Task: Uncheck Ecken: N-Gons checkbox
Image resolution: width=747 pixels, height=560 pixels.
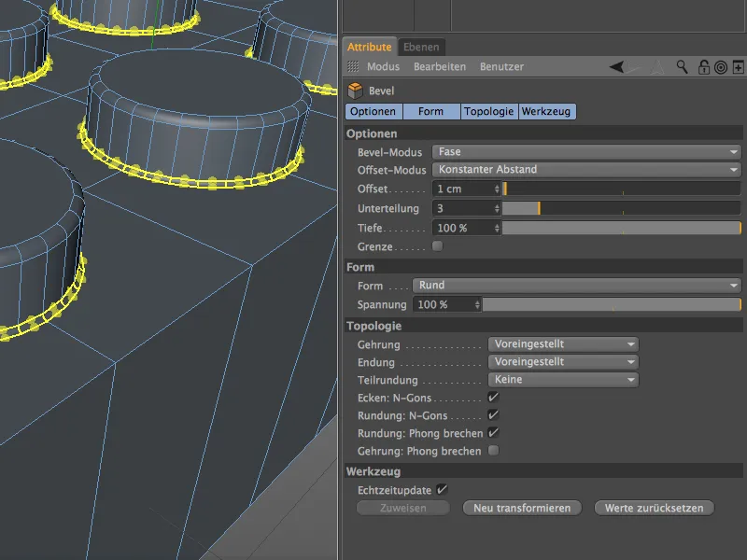Action: 493,398
